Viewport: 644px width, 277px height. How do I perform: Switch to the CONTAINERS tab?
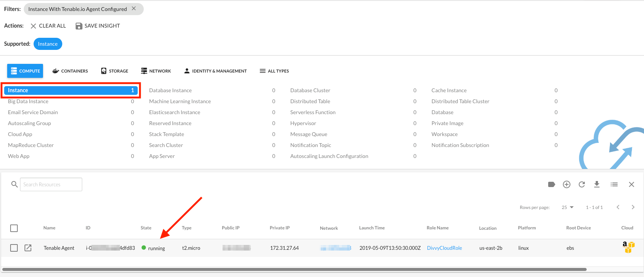tap(70, 71)
